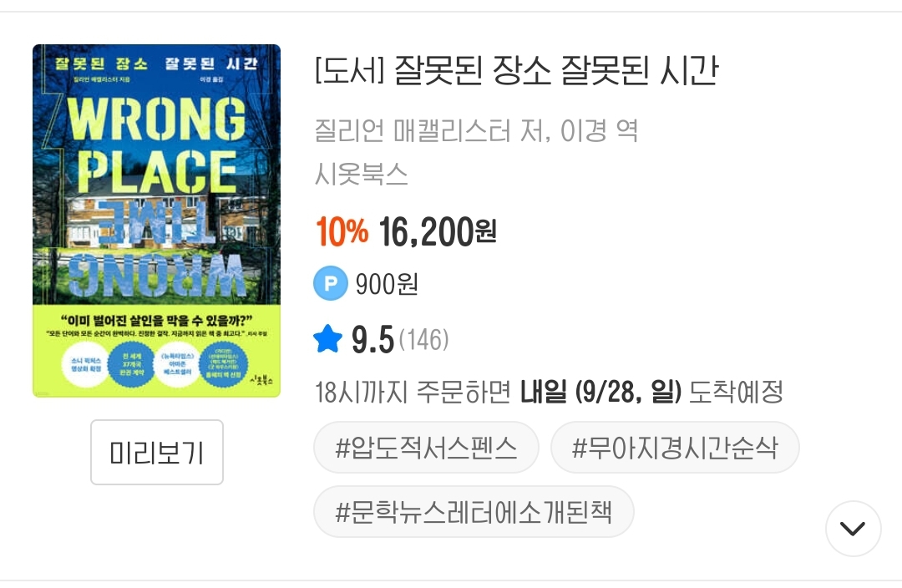Select the #문학뉴스레터에소개된책 hashtag

(x=474, y=511)
